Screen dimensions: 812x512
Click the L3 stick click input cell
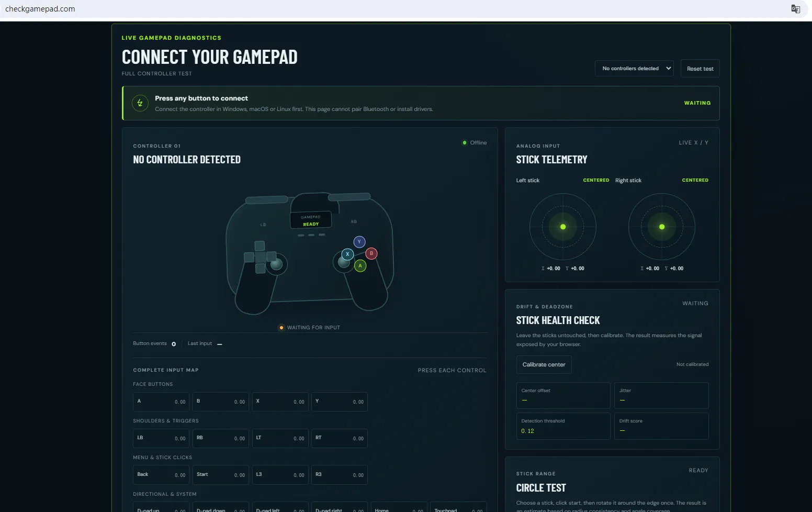[x=280, y=475]
